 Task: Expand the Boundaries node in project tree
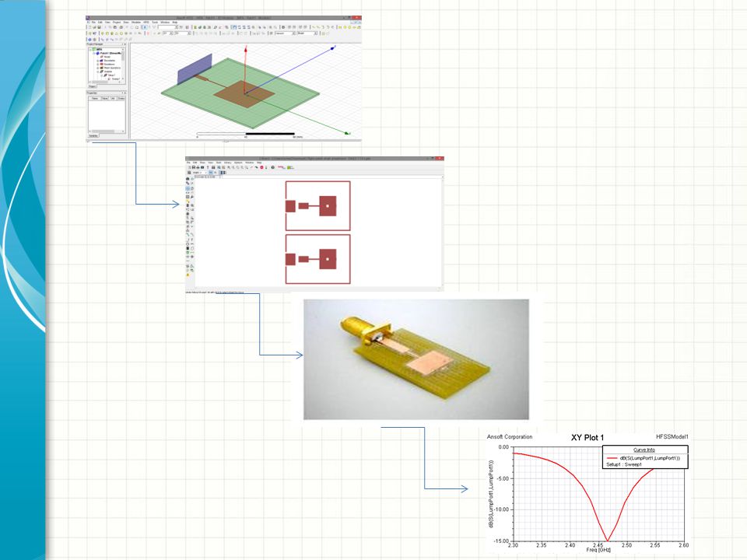(98, 61)
